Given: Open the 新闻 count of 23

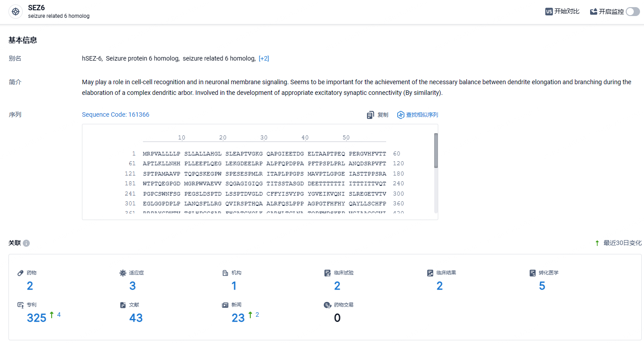Looking at the screenshot, I should click(238, 318).
